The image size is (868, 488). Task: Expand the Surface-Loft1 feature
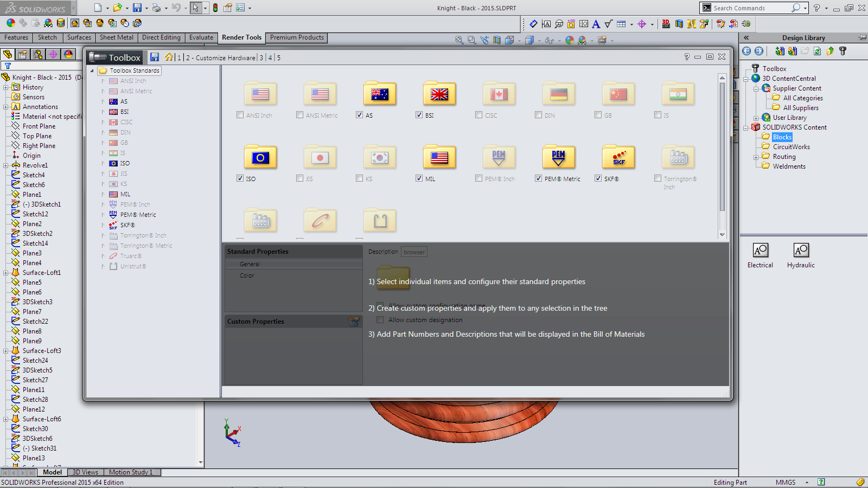[5, 273]
